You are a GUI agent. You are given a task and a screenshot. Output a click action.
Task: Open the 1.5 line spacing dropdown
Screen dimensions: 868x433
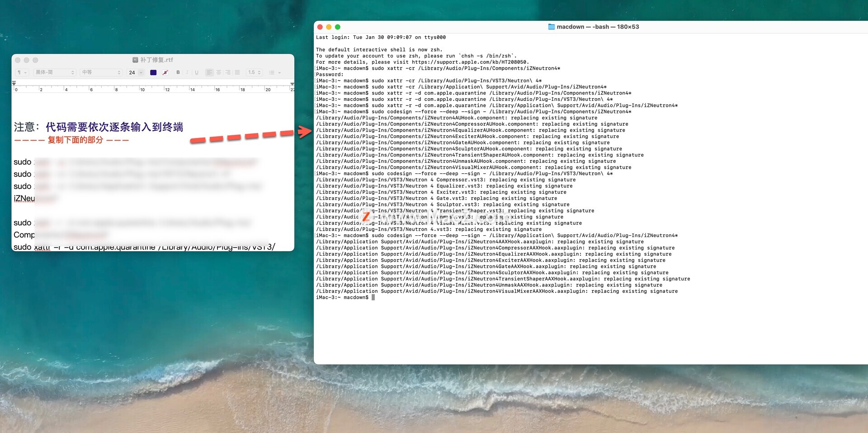(255, 72)
